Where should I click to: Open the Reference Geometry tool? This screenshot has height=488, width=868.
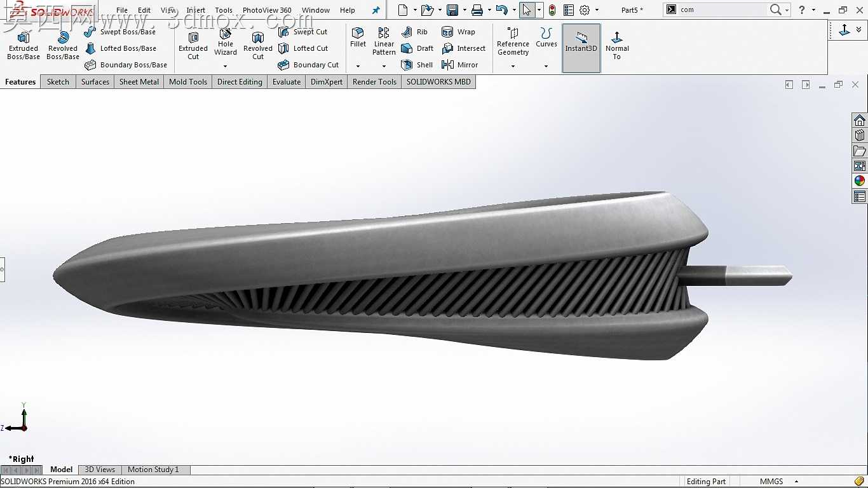coord(513,42)
